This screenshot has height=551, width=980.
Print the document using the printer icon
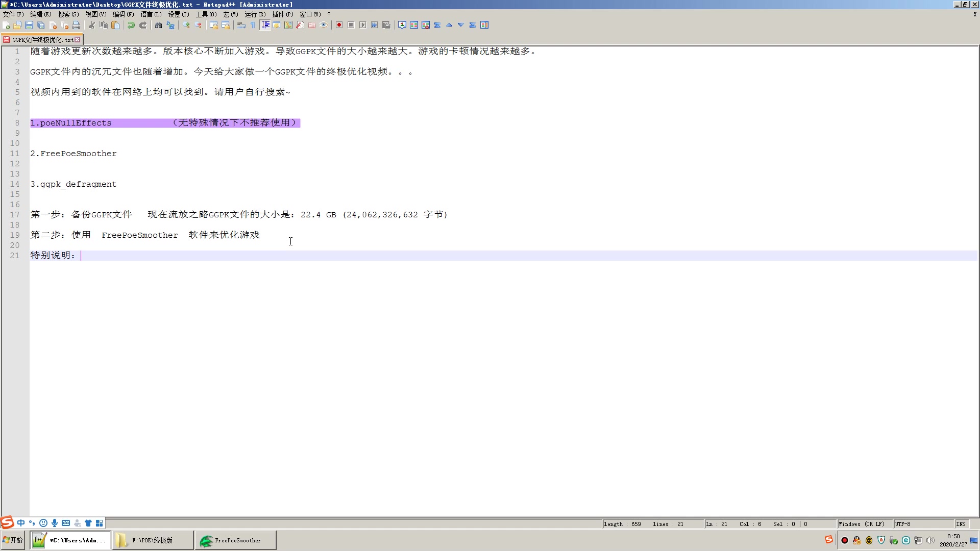(x=76, y=25)
